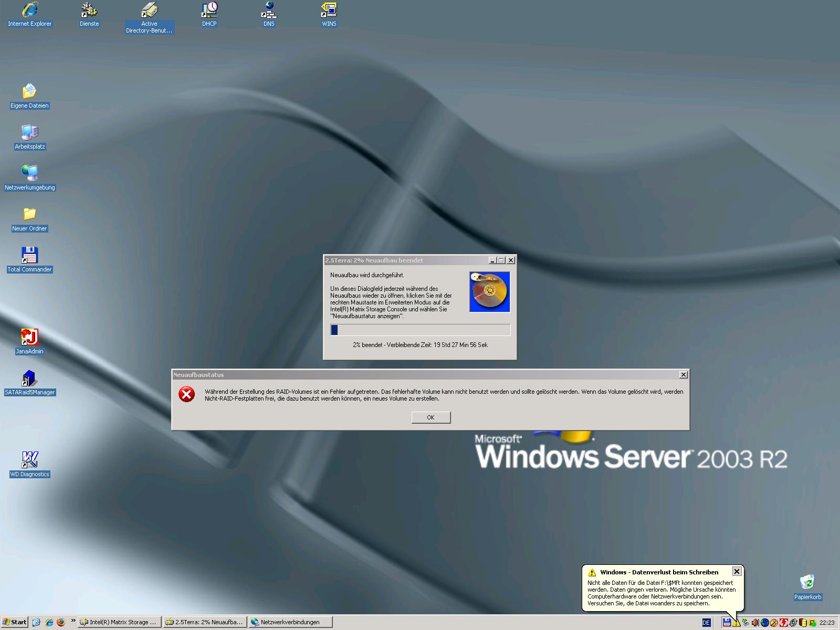This screenshot has height=630, width=840.
Task: Open the Start menu
Action: click(15, 622)
